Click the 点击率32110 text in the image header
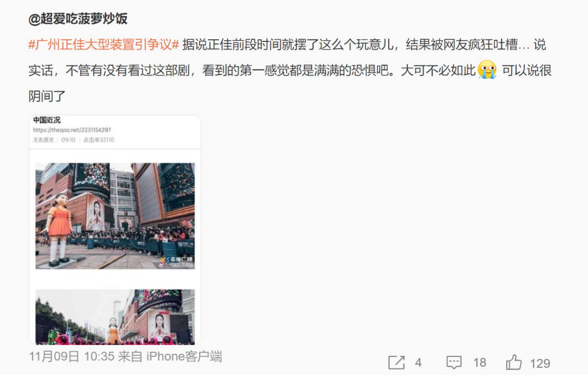This screenshot has width=588, height=375. 99,140
